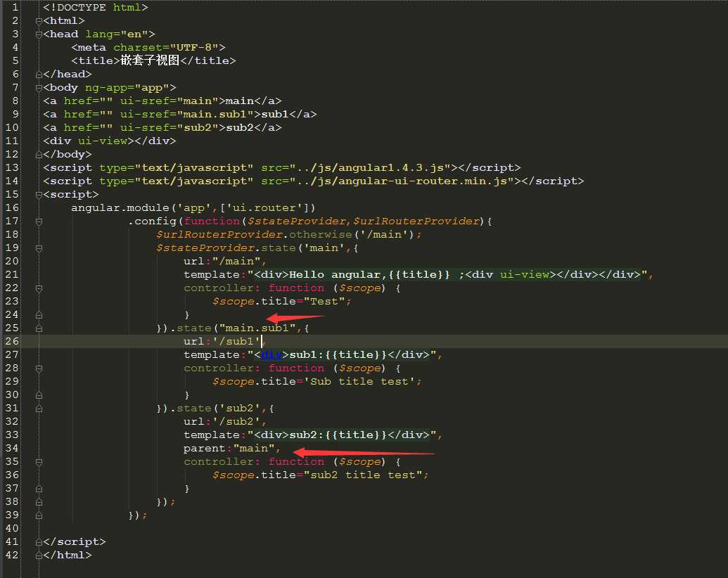Click the angular.module('app',['ui.router']) text
The image size is (728, 578).
coord(193,207)
